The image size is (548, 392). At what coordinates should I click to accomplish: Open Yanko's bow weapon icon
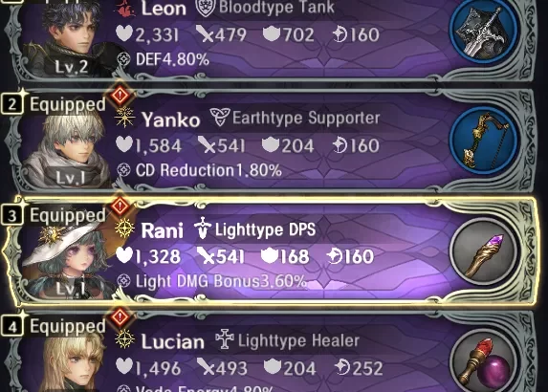pos(484,142)
